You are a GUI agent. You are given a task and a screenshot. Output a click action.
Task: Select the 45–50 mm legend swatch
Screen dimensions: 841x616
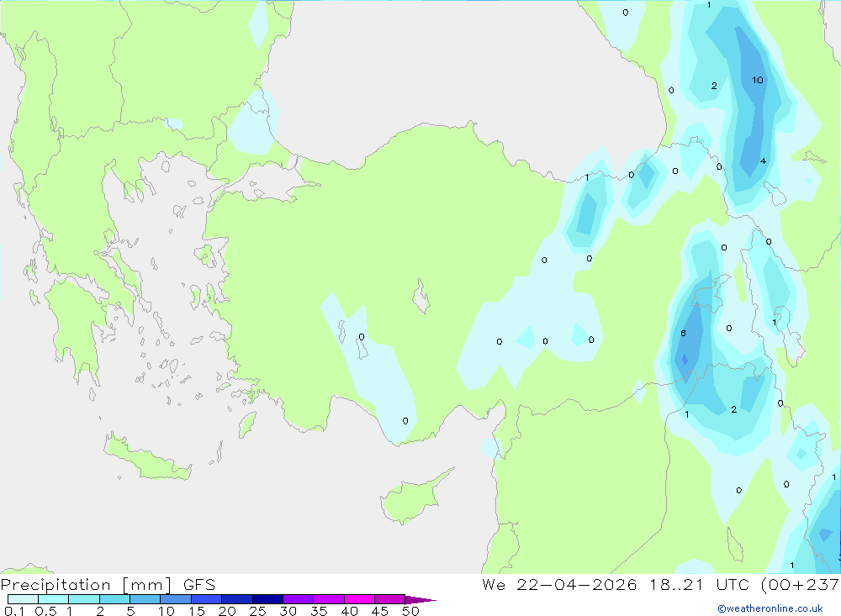pos(389,599)
